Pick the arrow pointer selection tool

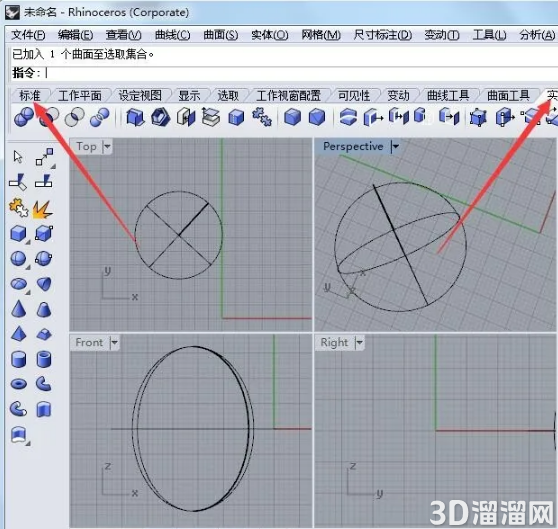pyautogui.click(x=18, y=157)
